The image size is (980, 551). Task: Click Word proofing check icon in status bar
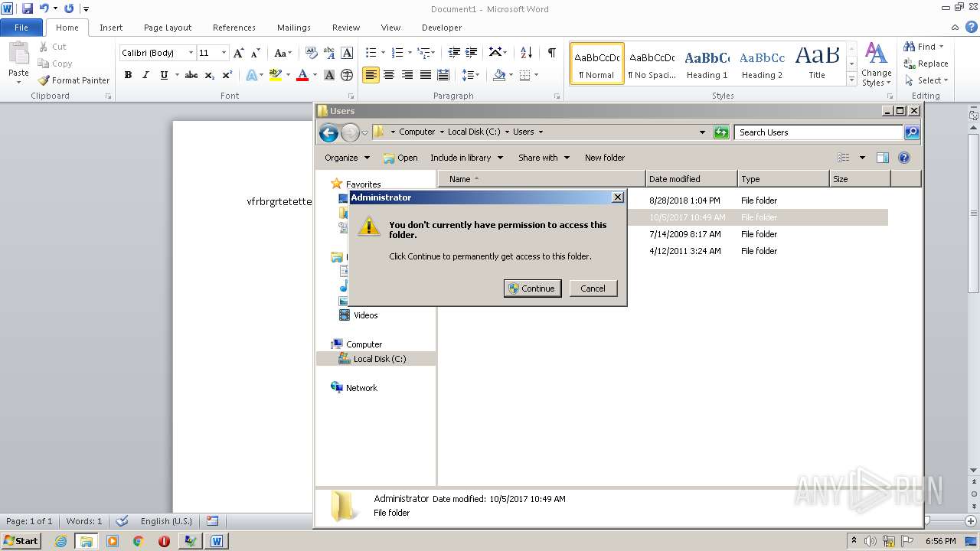click(122, 521)
